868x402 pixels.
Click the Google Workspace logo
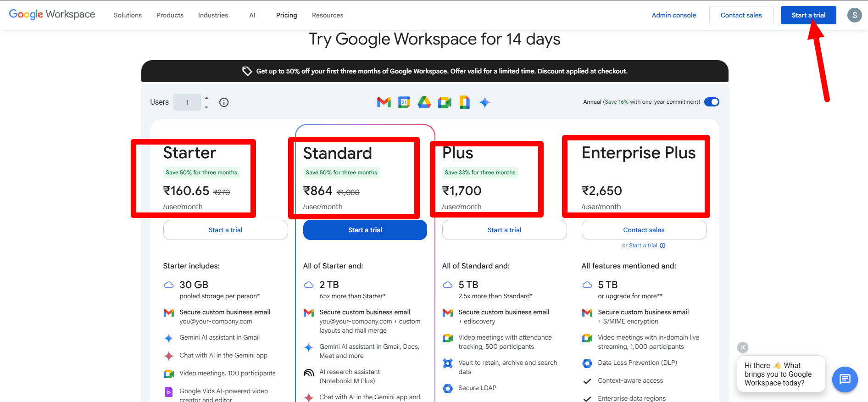[x=52, y=15]
